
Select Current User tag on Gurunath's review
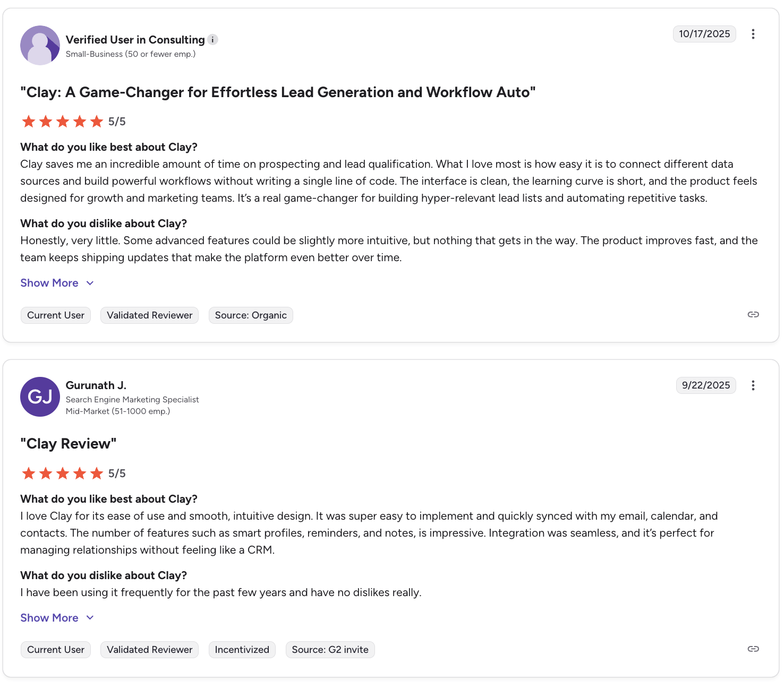click(x=56, y=650)
